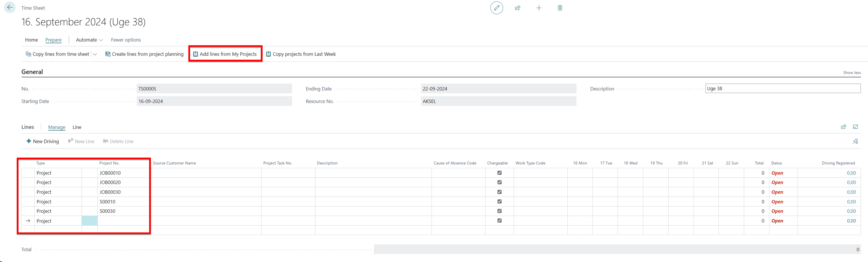Click the Driving Registered column header

click(x=838, y=163)
